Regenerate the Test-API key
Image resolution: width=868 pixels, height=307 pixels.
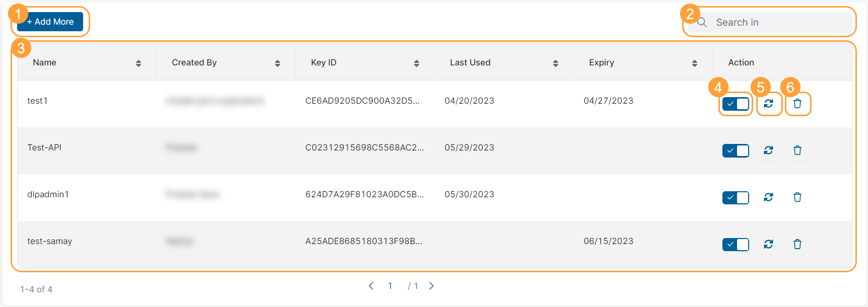(x=768, y=150)
